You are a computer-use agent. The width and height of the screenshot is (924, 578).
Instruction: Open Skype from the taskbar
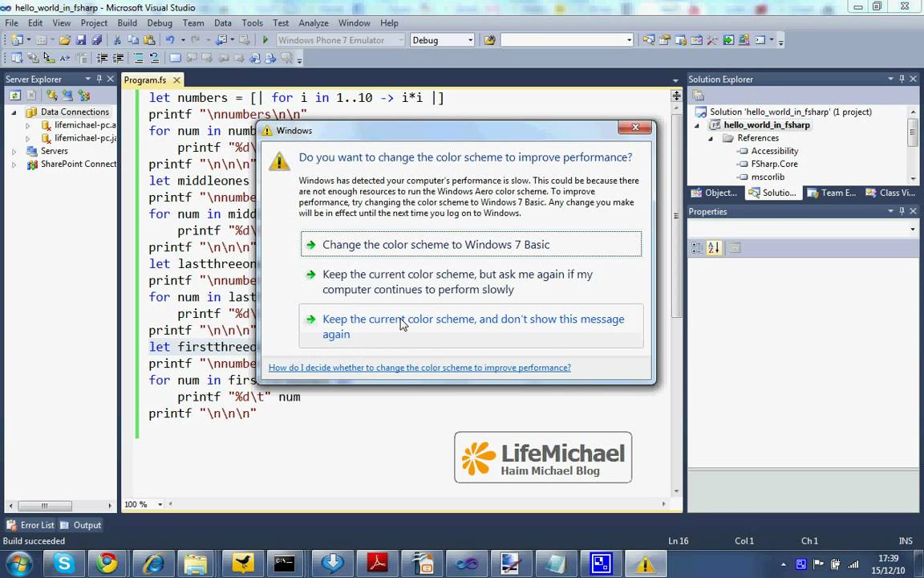tap(63, 564)
